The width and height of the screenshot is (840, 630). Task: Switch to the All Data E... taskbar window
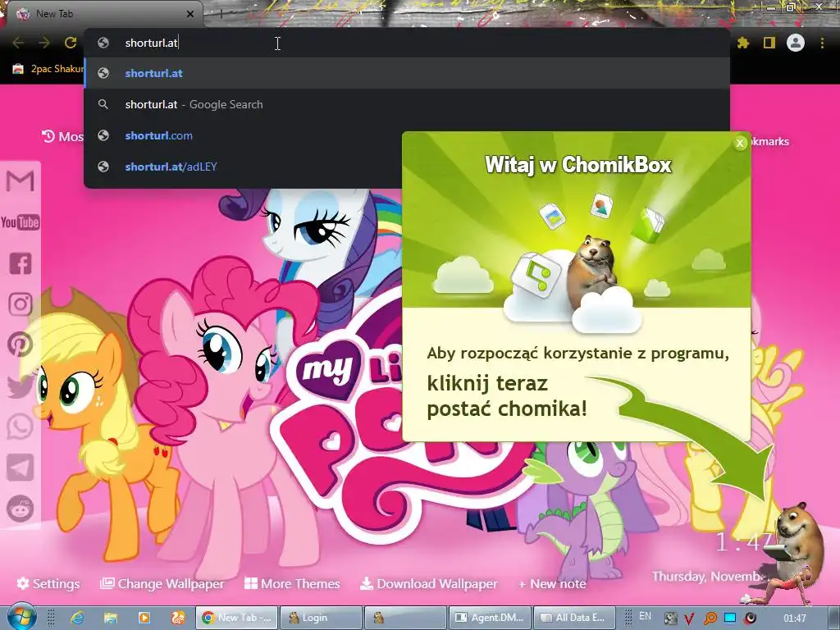click(573, 618)
